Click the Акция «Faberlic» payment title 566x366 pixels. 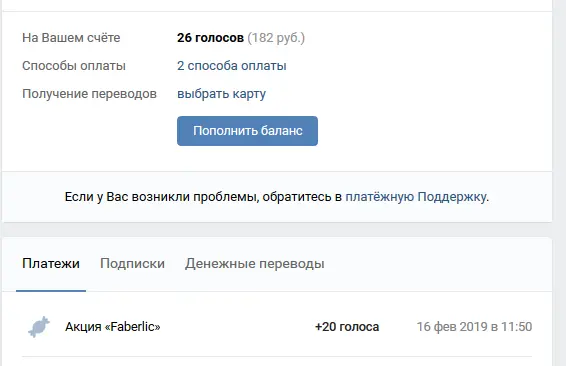pos(113,327)
